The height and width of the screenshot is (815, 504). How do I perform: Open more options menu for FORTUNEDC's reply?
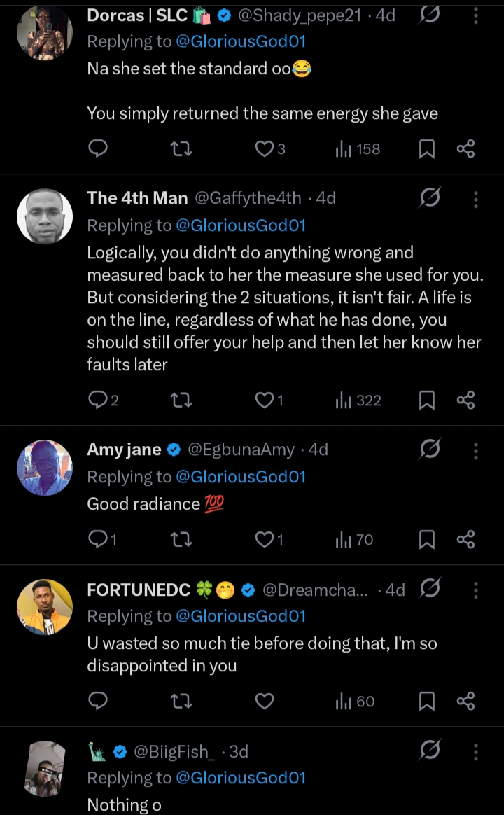point(476,590)
